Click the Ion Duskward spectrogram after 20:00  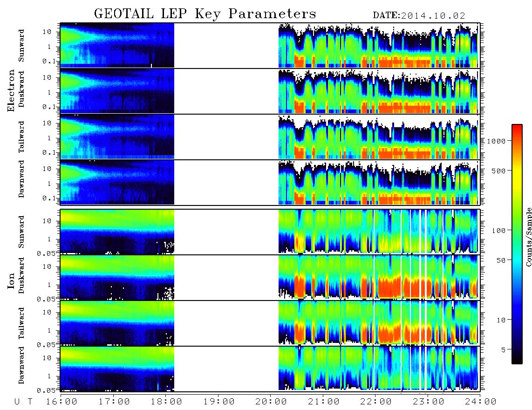point(378,277)
